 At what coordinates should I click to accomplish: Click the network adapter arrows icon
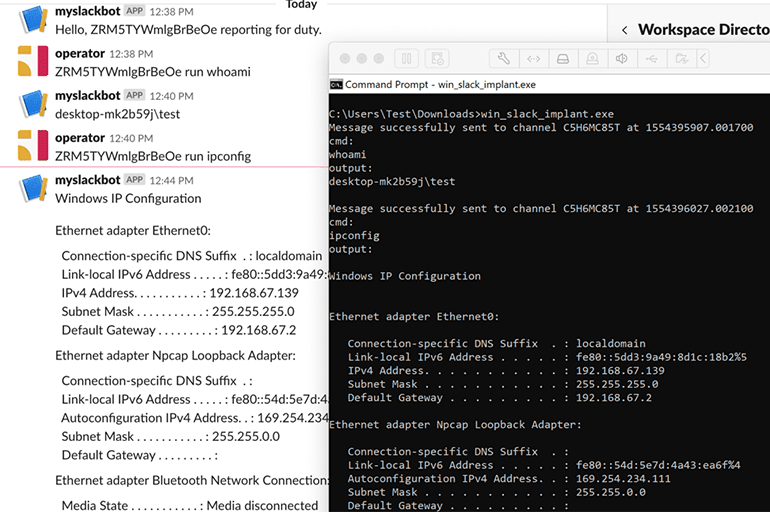(534, 59)
